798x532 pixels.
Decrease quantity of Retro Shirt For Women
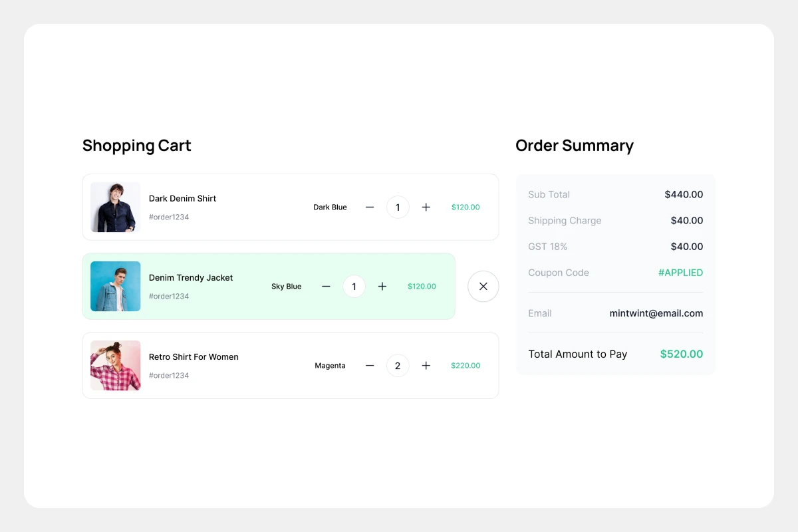370,366
